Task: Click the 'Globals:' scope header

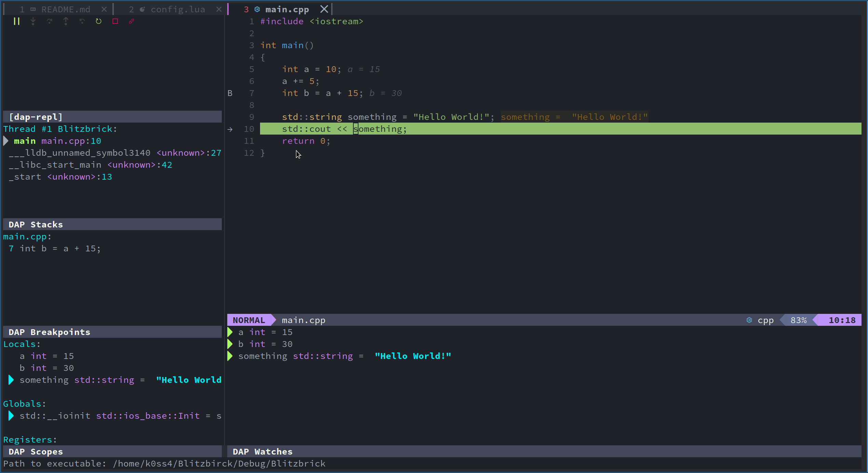Action: [25, 404]
